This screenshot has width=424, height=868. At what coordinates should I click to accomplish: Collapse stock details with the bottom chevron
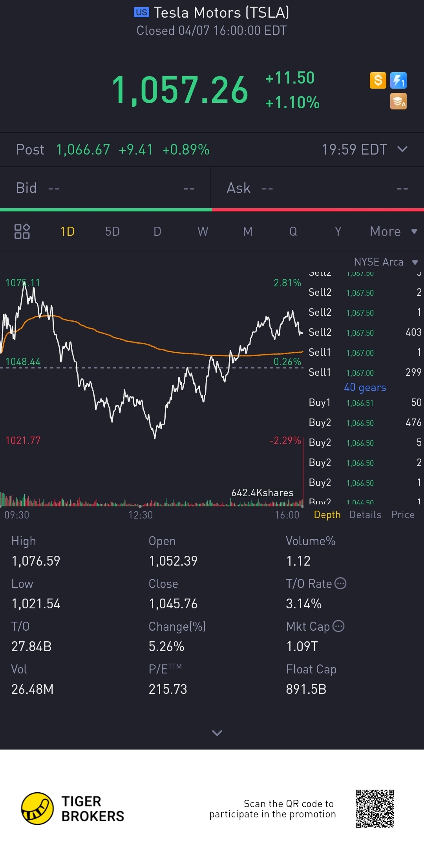(217, 733)
